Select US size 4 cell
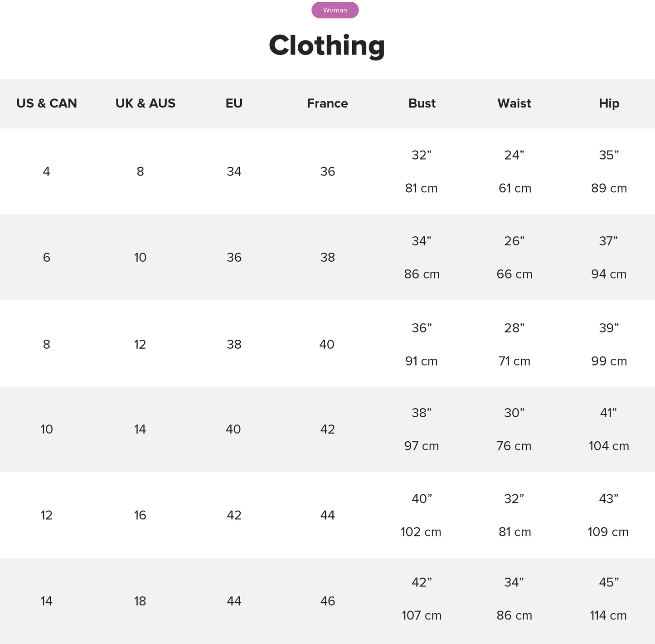Screen dimensions: 655x644 click(x=47, y=171)
